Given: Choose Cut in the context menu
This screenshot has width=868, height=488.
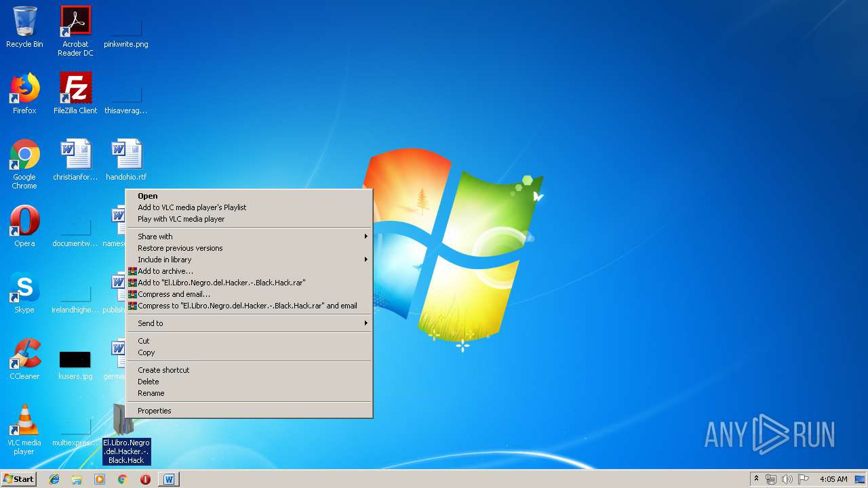Looking at the screenshot, I should coord(249,341).
